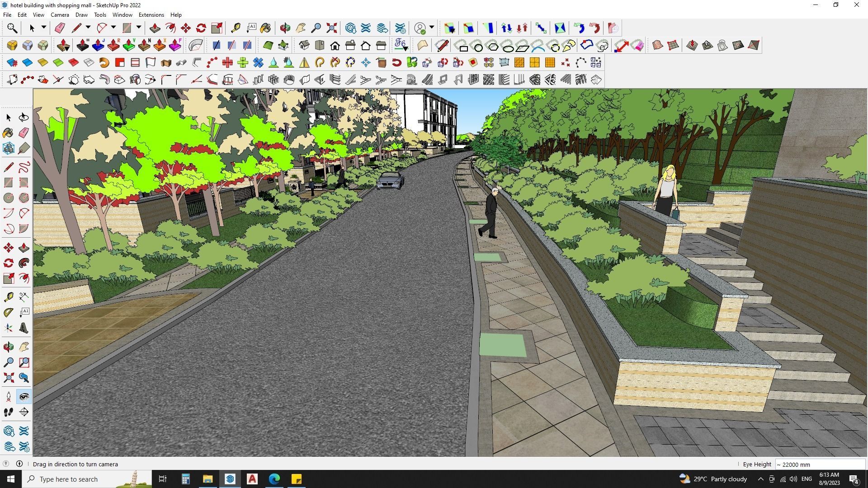The image size is (868, 488).
Task: Open the Tools menu
Action: (100, 15)
